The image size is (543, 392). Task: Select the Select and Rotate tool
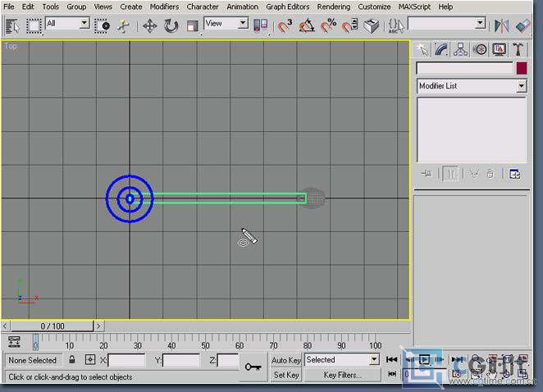(171, 26)
